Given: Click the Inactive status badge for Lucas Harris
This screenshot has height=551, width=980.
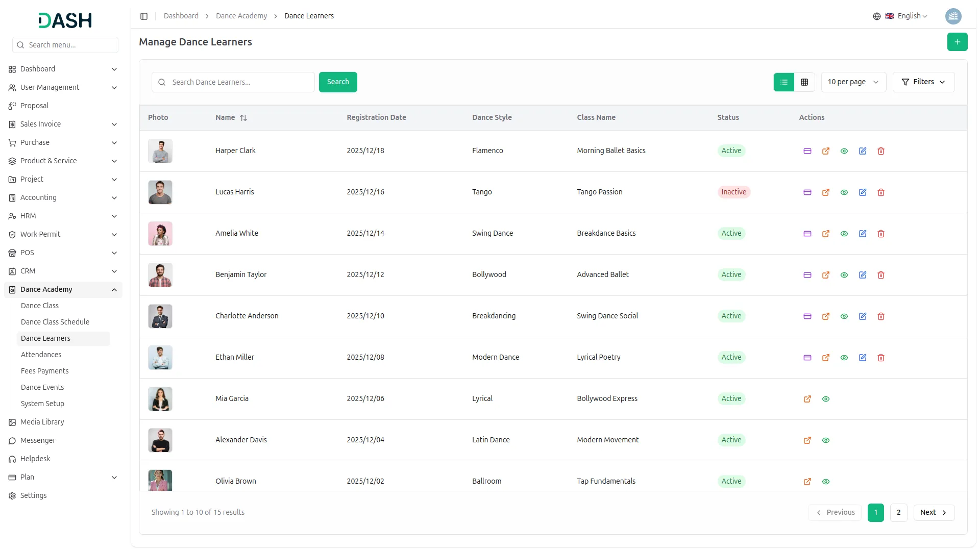Looking at the screenshot, I should (x=733, y=192).
